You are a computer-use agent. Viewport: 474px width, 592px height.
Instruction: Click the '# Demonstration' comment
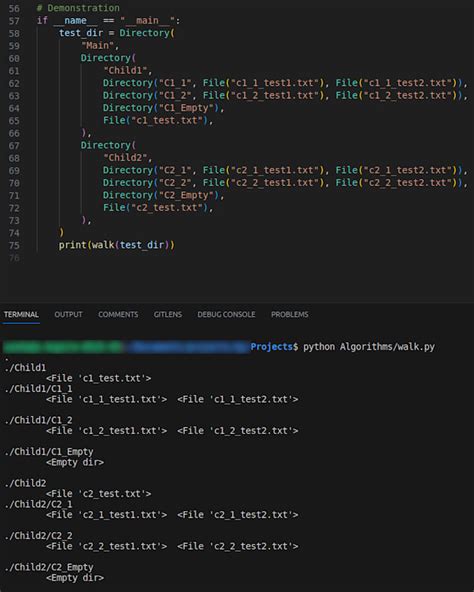pos(78,8)
